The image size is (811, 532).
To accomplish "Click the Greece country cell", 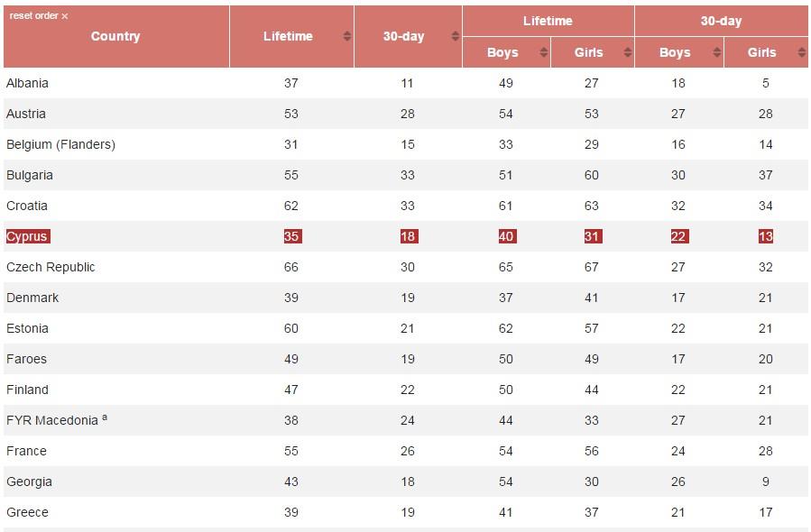I will coord(27,512).
